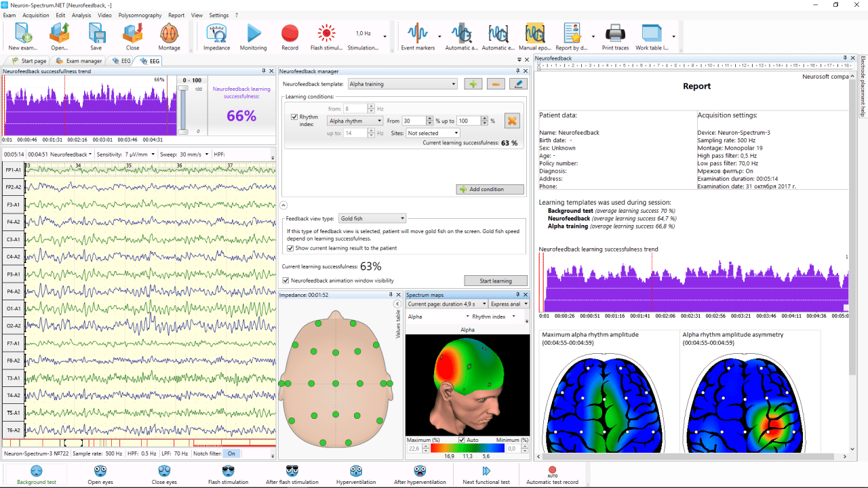
Task: Click the Add condition button
Action: click(x=490, y=189)
